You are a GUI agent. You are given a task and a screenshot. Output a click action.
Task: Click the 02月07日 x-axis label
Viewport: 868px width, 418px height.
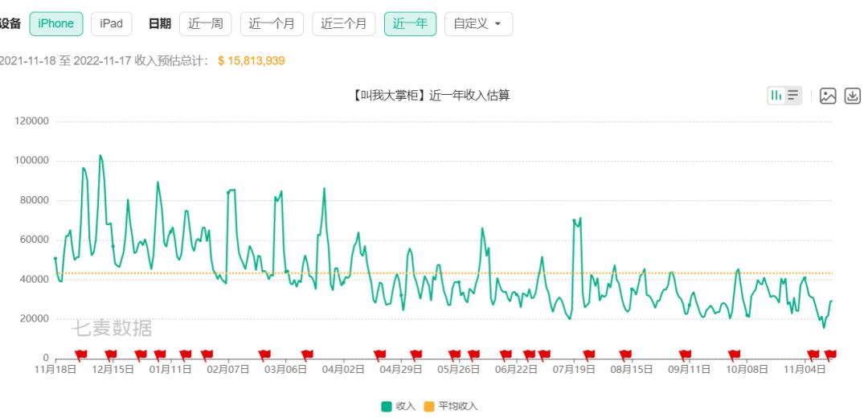227,369
